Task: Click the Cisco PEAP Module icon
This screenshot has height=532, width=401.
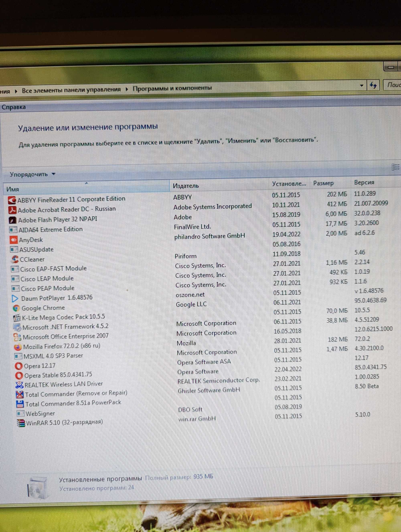Action: [x=16, y=289]
